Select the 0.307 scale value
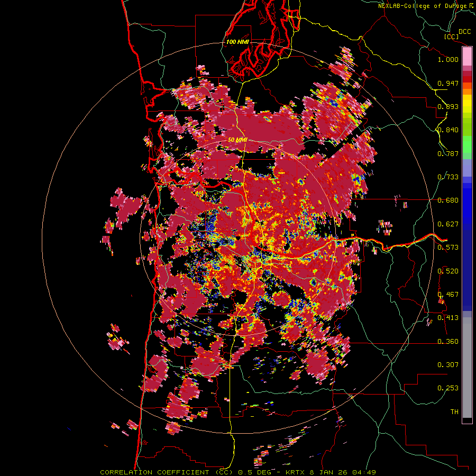Image resolution: width=476 pixels, height=476 pixels. tap(448, 365)
